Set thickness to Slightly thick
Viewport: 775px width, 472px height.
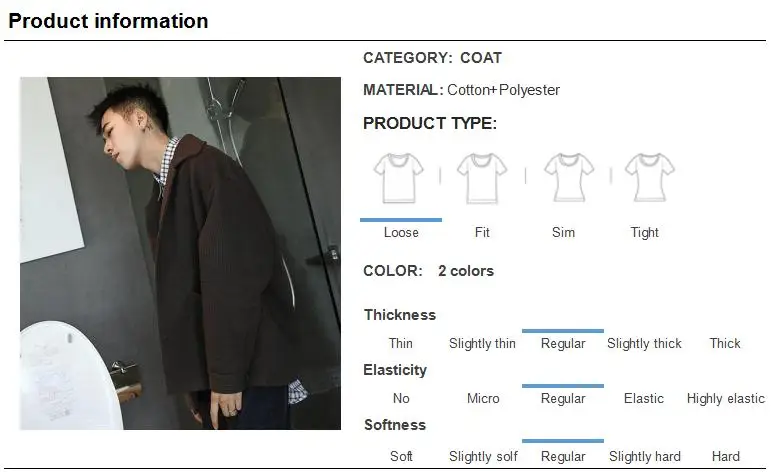coord(644,343)
